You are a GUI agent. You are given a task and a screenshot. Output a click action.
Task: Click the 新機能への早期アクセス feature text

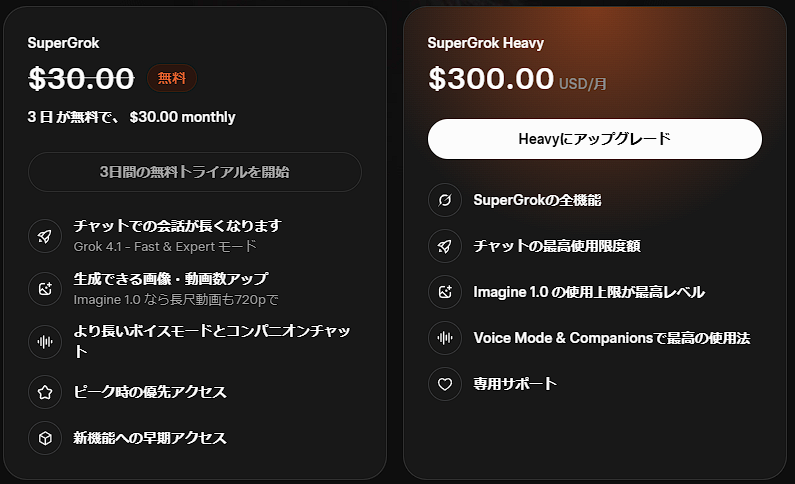[x=150, y=438]
